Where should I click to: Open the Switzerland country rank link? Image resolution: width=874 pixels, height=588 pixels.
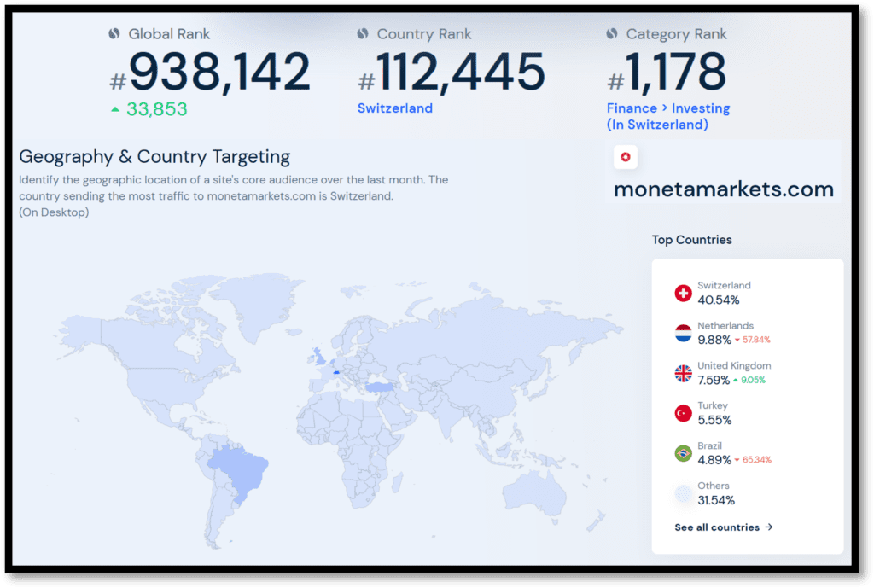(394, 108)
